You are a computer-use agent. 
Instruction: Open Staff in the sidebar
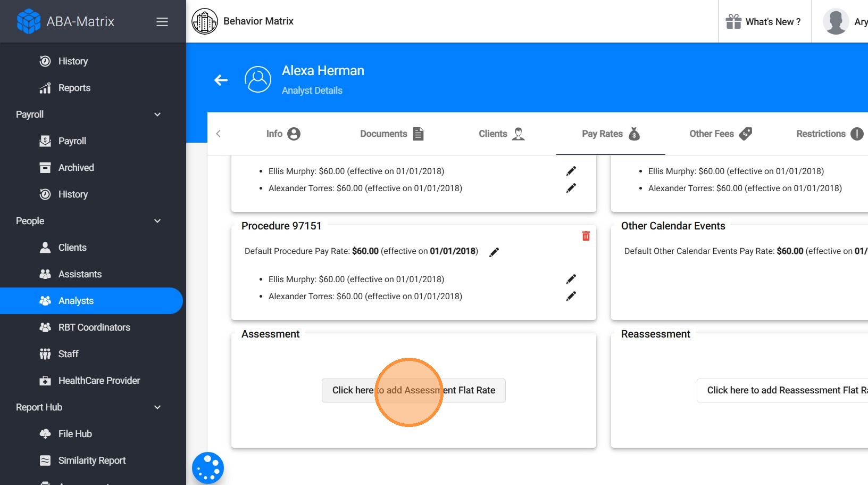coord(68,354)
